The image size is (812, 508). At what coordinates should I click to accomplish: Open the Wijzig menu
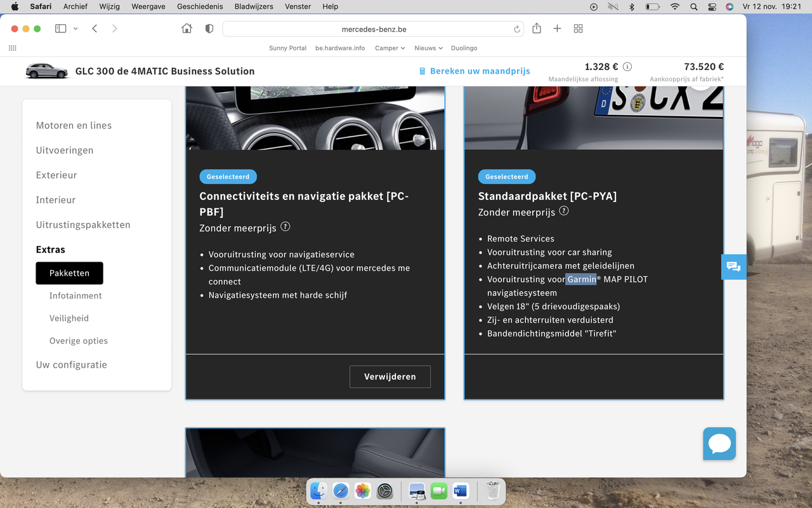110,6
